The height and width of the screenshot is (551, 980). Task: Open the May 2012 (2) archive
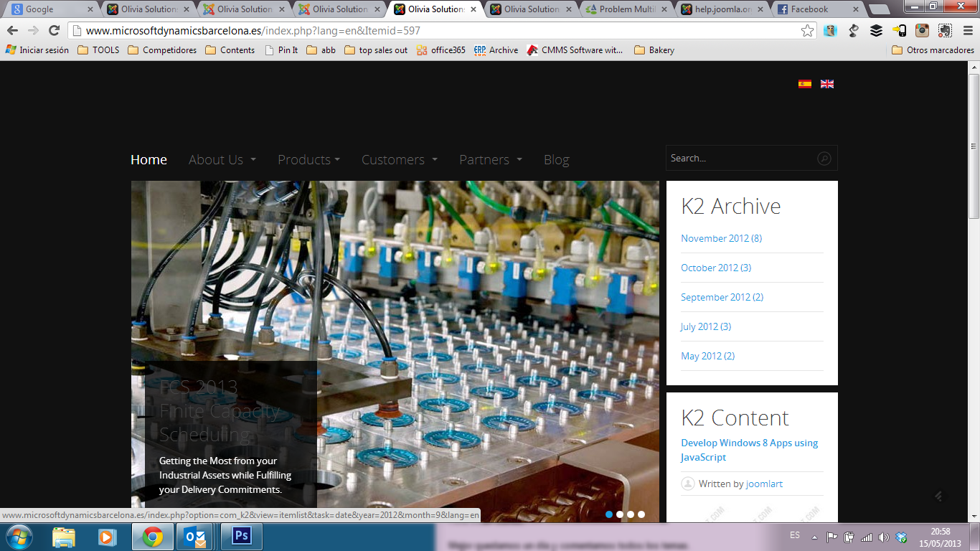pyautogui.click(x=707, y=356)
